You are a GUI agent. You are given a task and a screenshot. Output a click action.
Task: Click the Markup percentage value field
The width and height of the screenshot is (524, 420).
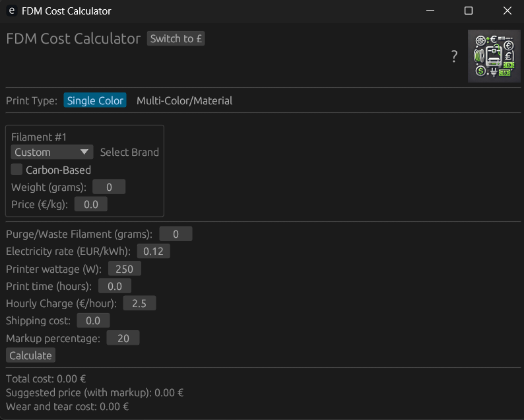click(123, 338)
